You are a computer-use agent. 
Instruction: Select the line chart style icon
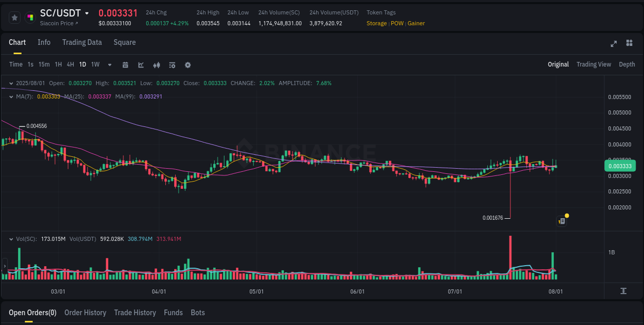[x=140, y=64]
